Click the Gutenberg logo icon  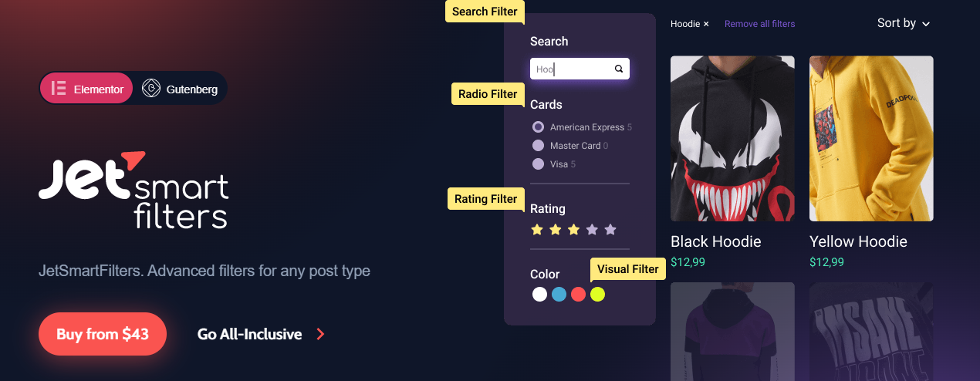151,89
